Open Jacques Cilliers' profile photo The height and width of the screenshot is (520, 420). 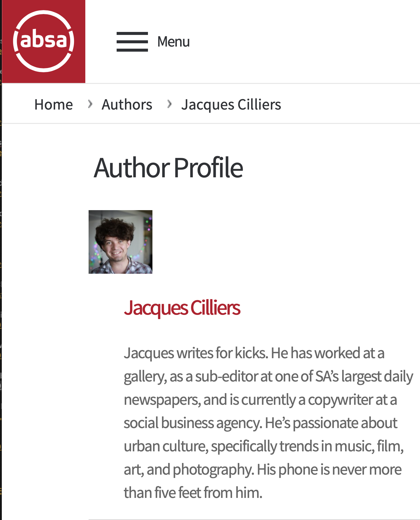point(121,242)
